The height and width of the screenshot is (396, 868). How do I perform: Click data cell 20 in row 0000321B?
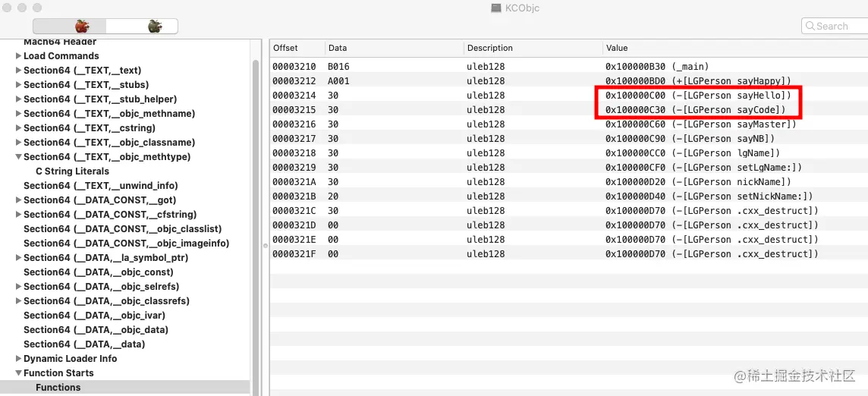pos(332,196)
